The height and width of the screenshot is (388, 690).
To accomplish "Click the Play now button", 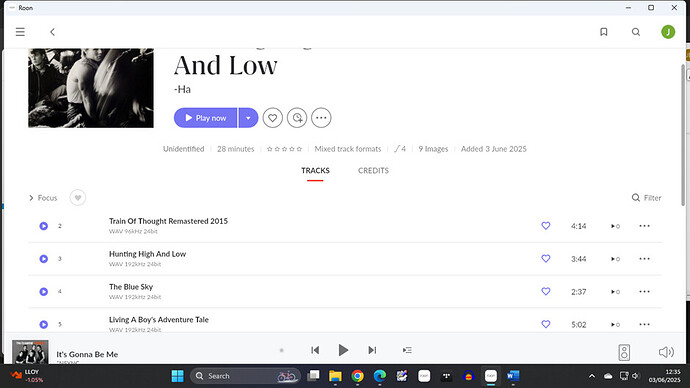I will (x=206, y=118).
